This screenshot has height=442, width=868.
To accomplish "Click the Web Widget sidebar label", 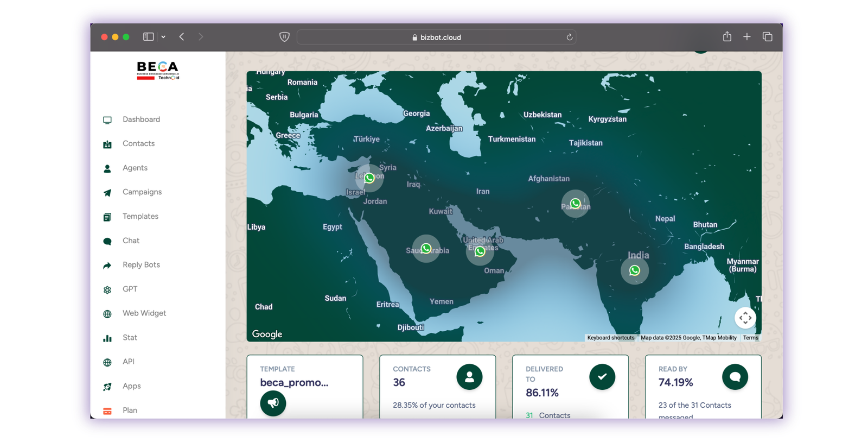I will 144,313.
